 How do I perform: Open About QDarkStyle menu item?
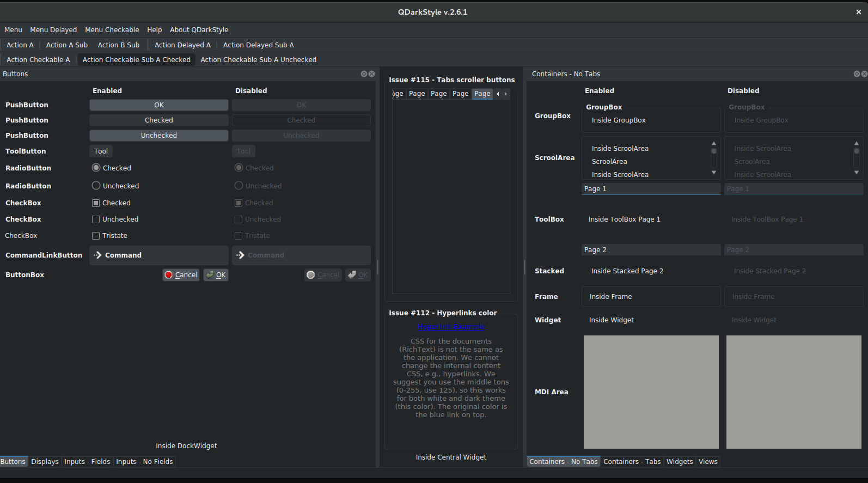[199, 30]
